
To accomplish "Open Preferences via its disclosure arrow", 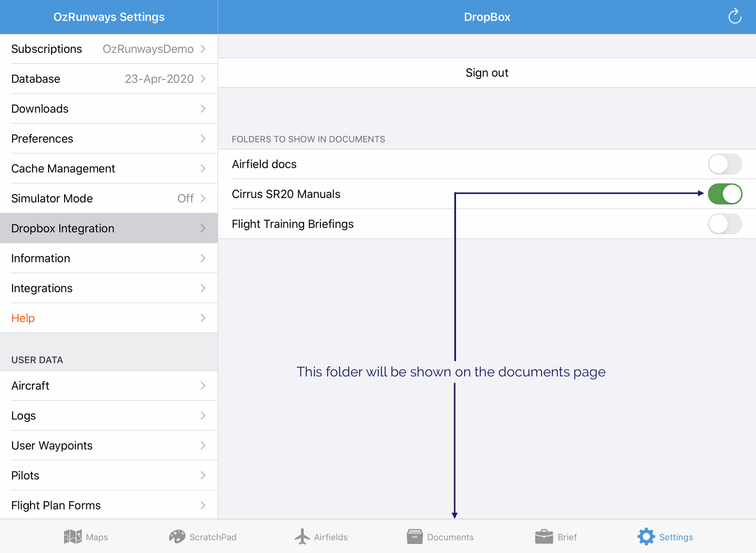I will 203,138.
